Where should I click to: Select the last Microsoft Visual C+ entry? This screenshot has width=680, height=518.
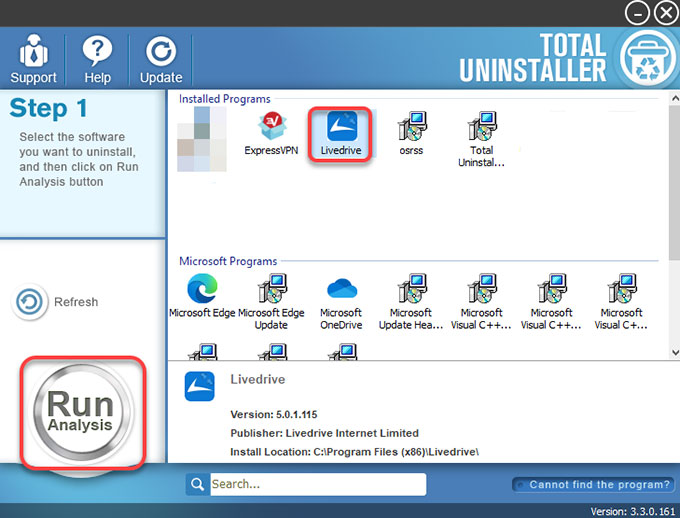click(x=621, y=302)
